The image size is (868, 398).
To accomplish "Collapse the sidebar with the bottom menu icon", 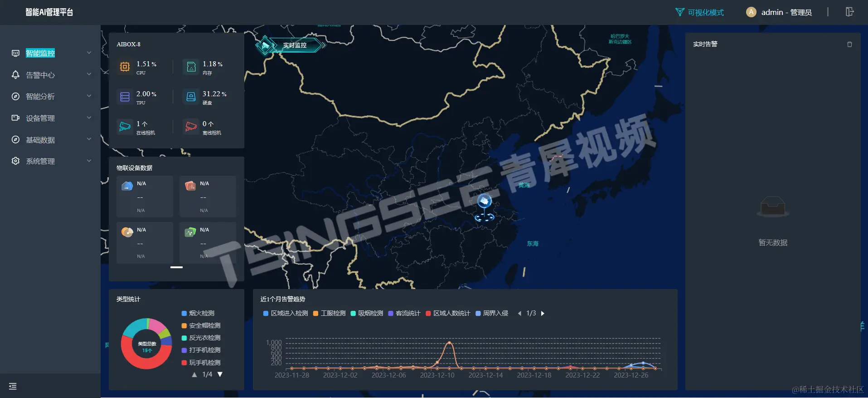I will [x=13, y=386].
